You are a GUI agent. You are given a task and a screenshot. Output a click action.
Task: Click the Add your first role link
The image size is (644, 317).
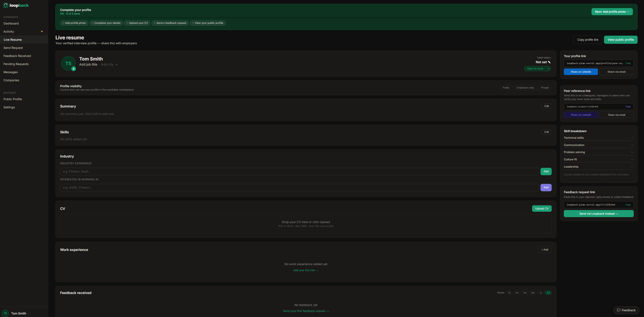click(x=306, y=270)
